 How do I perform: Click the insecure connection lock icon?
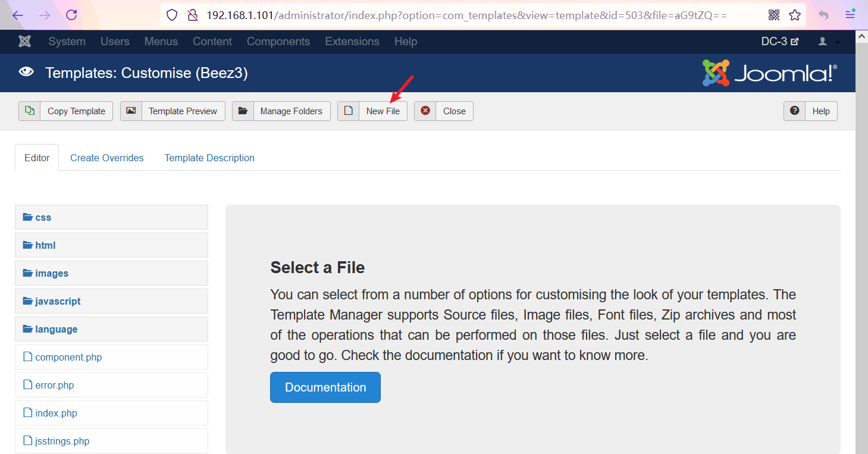(192, 15)
